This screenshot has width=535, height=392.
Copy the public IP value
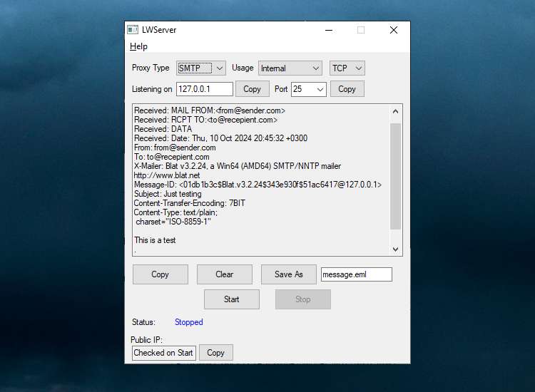point(215,353)
